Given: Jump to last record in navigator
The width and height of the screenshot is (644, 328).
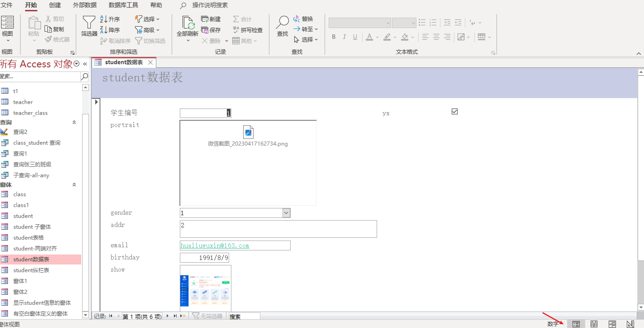Looking at the screenshot, I should point(175,316).
